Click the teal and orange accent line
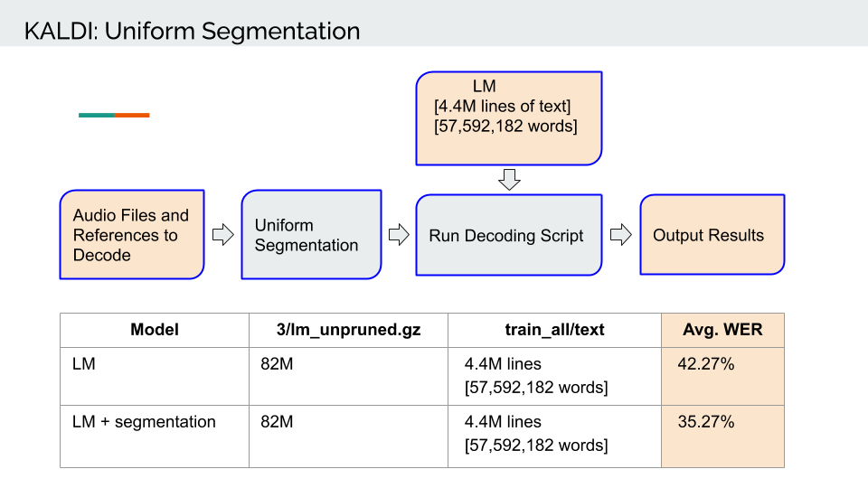Screen dimensions: 868x488 click(x=114, y=115)
